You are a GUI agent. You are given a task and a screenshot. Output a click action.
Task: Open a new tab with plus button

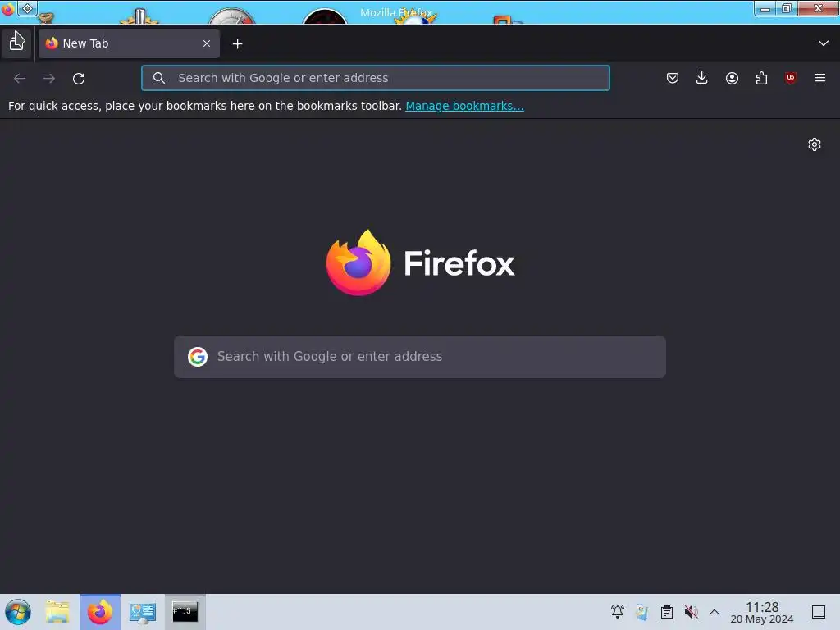tap(237, 44)
